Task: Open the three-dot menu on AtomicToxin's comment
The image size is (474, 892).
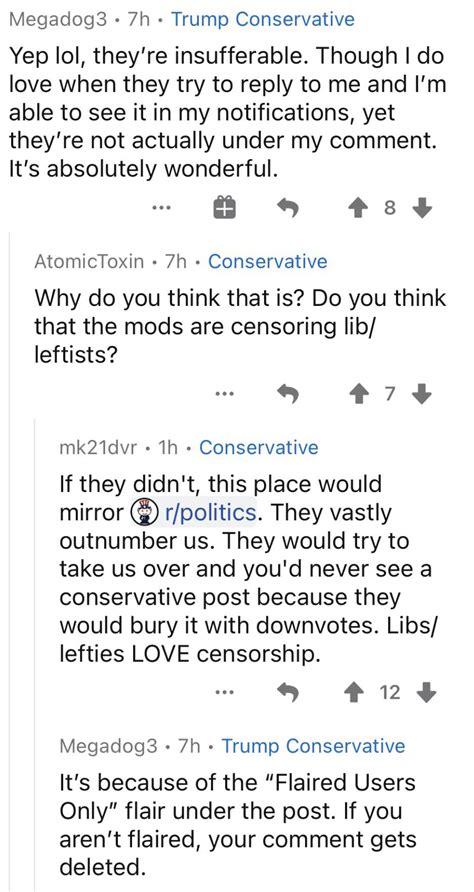Action: coord(225,393)
